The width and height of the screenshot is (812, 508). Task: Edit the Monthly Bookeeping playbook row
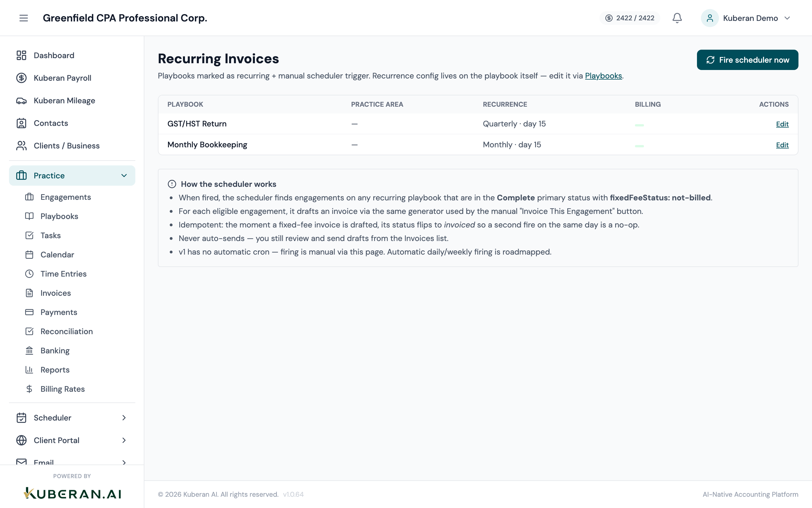coord(782,145)
